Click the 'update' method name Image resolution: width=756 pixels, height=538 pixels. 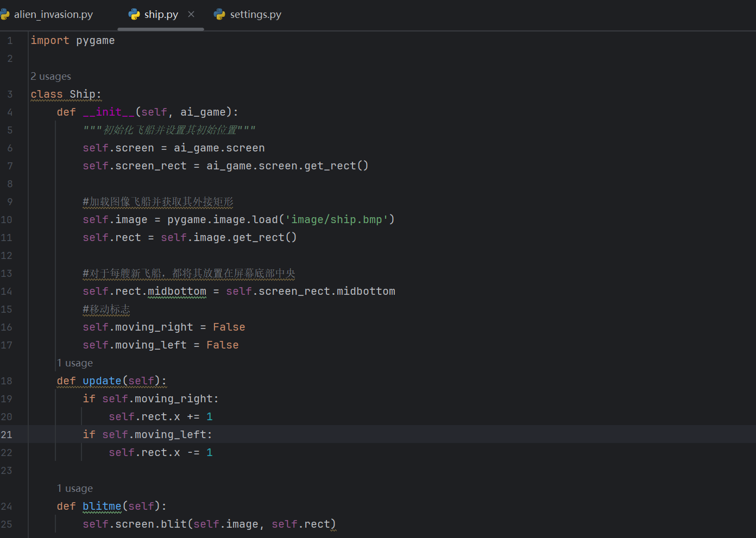click(102, 381)
